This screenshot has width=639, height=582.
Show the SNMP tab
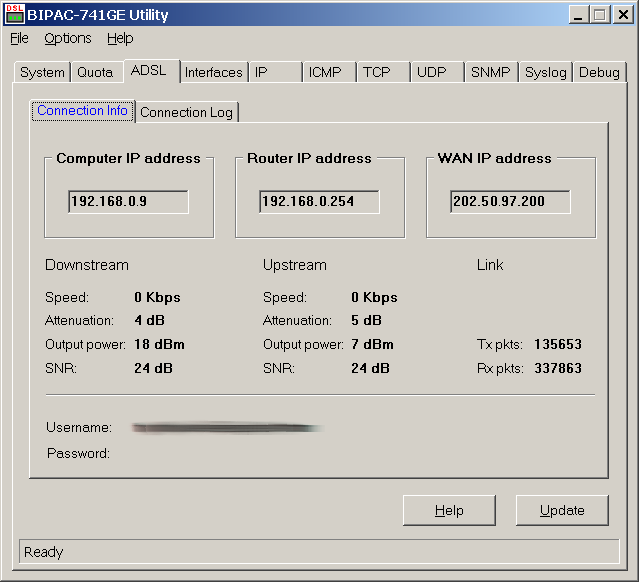tap(490, 72)
